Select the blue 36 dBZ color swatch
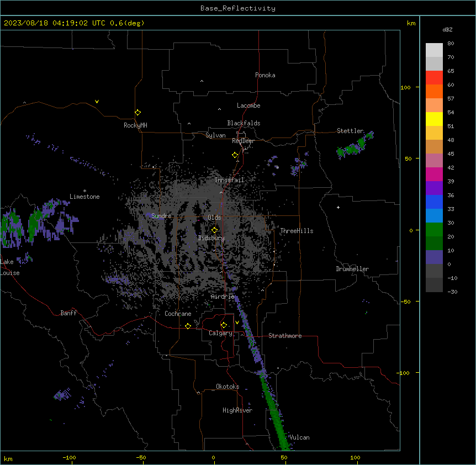The width and height of the screenshot is (476, 465). point(434,202)
